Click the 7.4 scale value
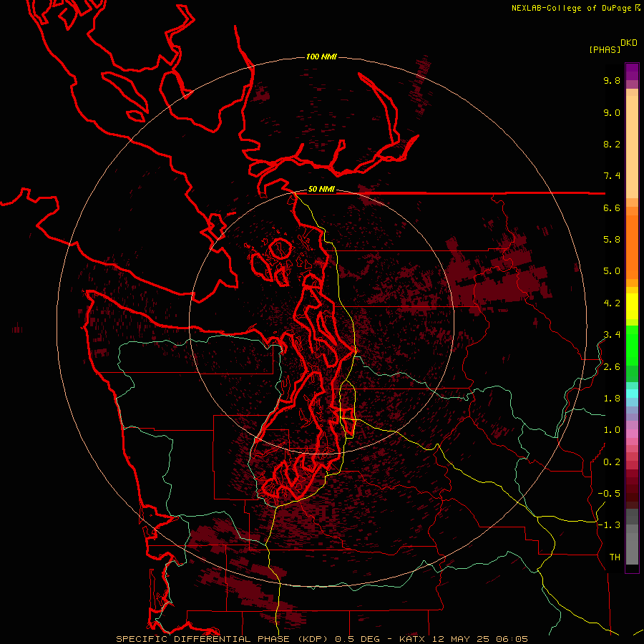 pos(612,176)
